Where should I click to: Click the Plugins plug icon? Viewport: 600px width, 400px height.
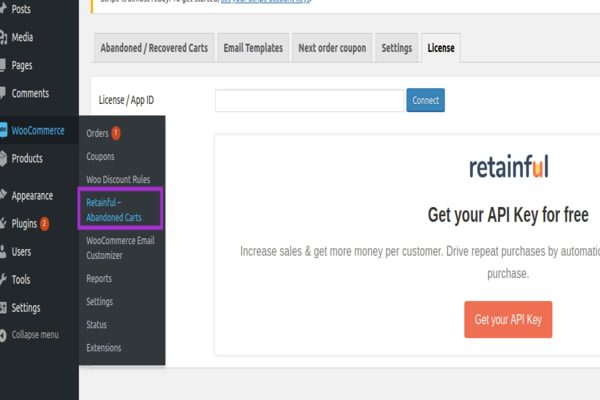(x=3, y=223)
